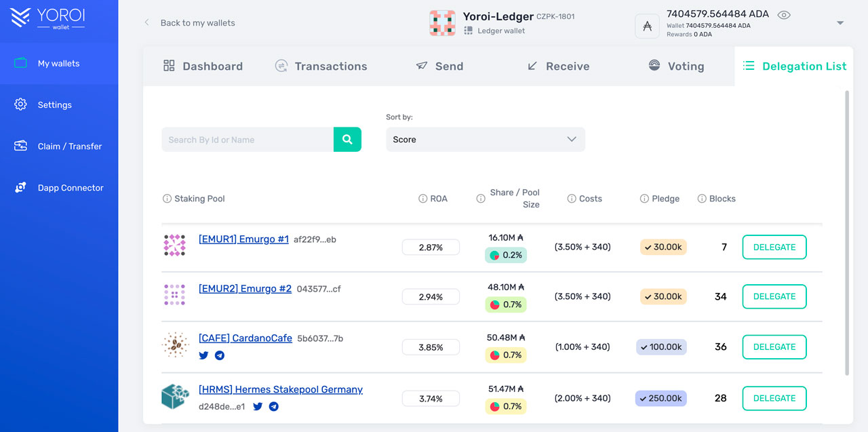This screenshot has width=868, height=432.
Task: Delegate to Emurgo #1 pool
Action: coord(774,247)
